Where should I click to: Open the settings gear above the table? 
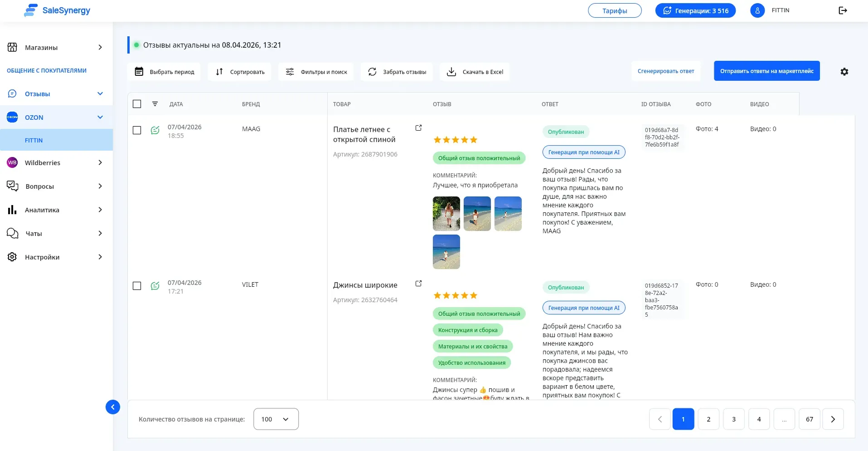(844, 72)
